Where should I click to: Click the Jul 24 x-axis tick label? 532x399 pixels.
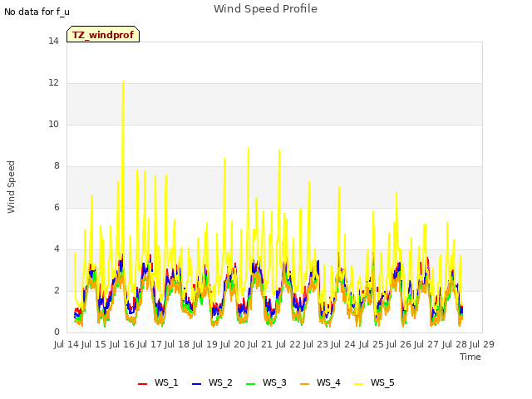tap(343, 344)
